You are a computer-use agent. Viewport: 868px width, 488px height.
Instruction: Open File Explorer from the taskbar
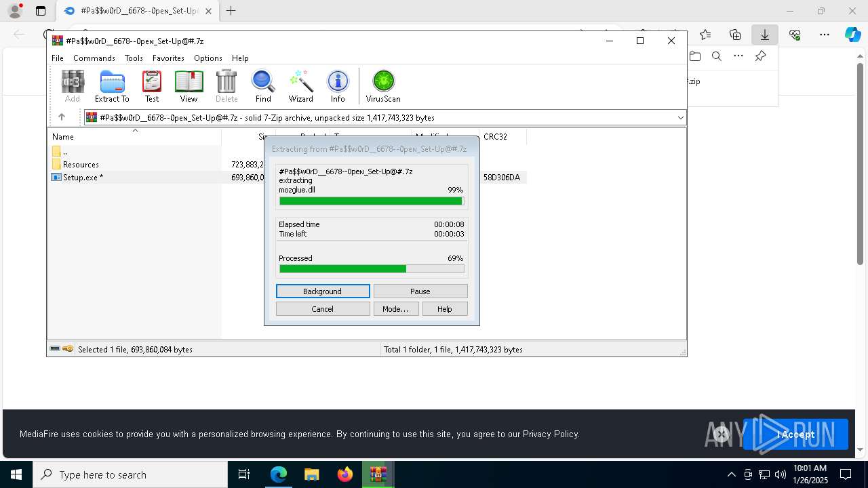[x=312, y=474]
